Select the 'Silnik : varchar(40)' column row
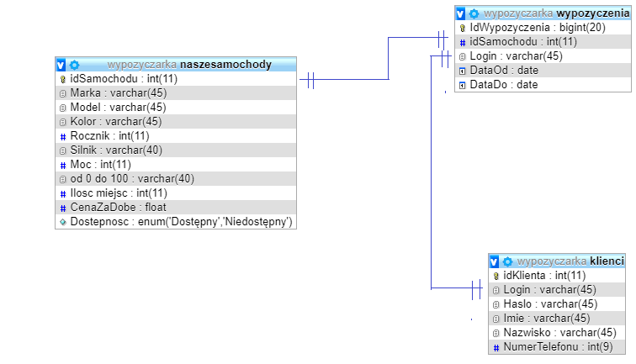This screenshot has height=364, width=636. (x=176, y=150)
